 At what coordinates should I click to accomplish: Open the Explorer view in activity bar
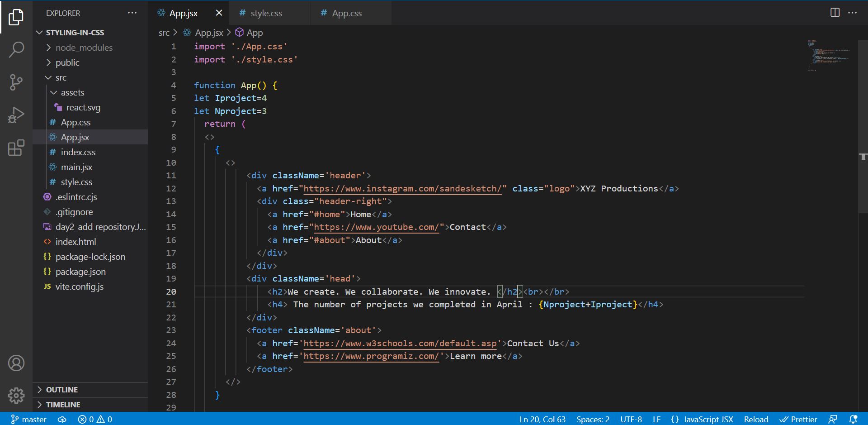(16, 17)
